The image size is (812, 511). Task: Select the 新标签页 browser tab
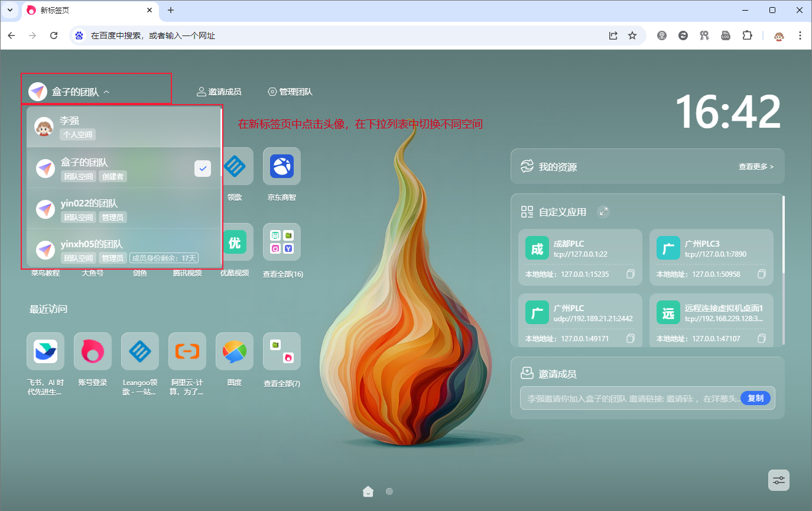pos(91,10)
